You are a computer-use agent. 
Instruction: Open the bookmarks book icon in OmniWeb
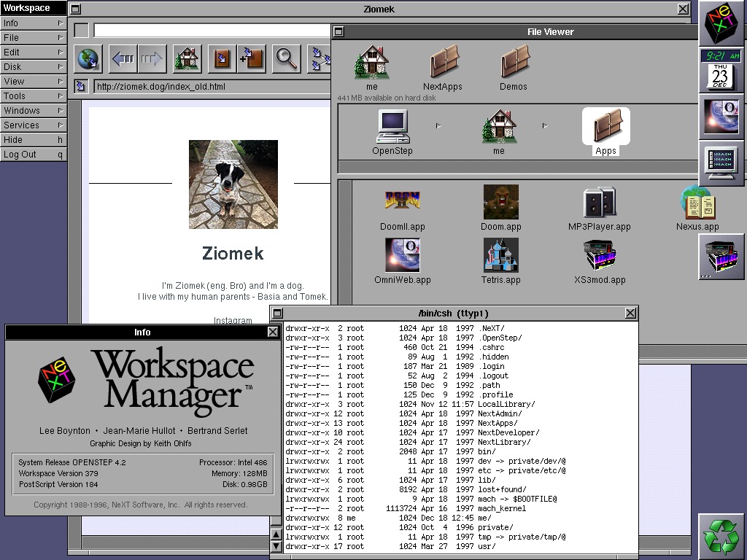coord(222,59)
